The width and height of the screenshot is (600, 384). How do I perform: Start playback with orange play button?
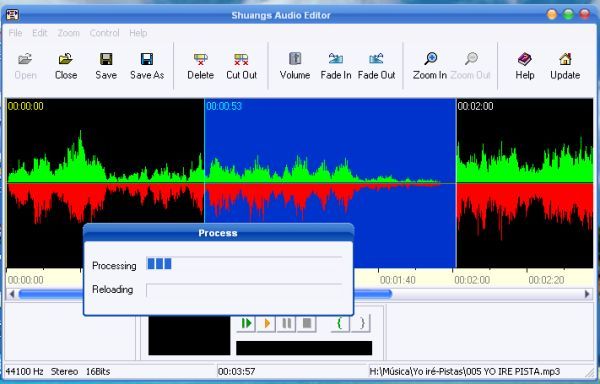[266, 324]
